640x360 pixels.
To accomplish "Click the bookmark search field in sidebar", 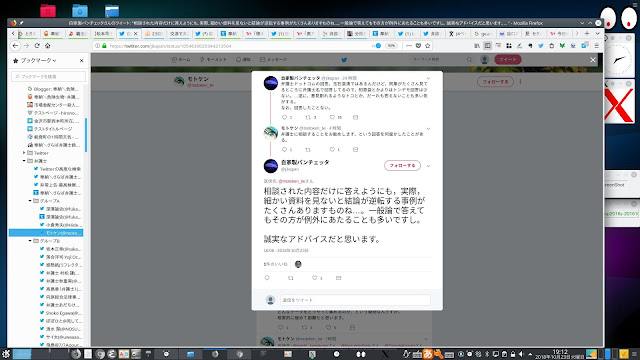I will click(48, 76).
